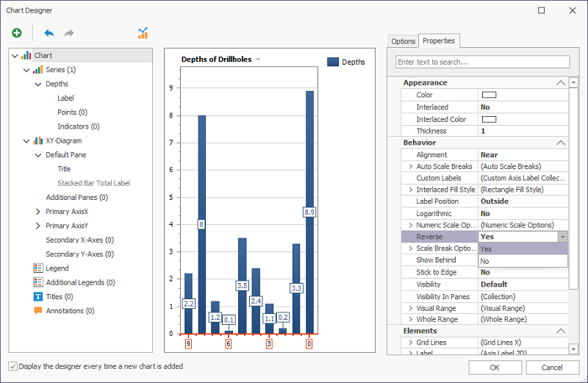Click the Redo arrow in toolbar
The image size is (588, 383).
point(69,33)
